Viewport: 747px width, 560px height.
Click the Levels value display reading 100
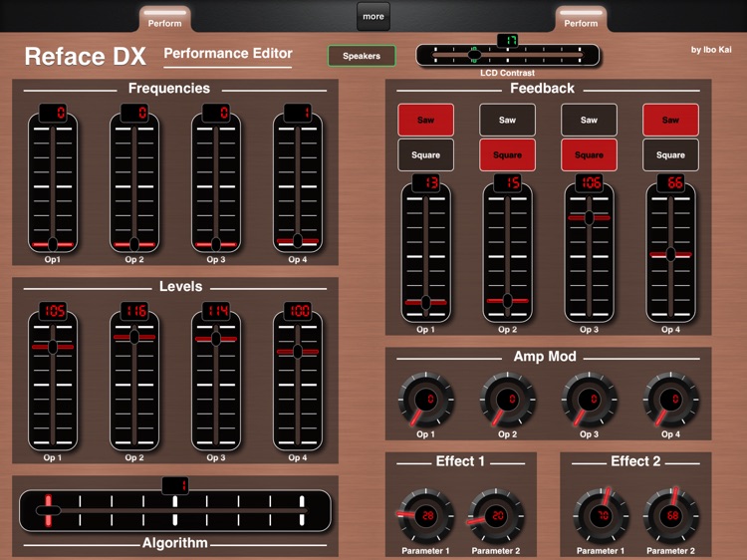point(298,311)
